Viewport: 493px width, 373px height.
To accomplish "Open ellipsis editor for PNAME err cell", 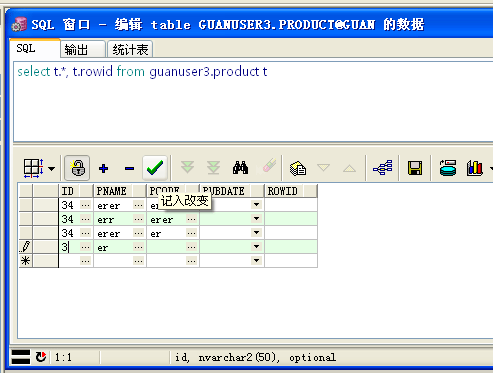I will click(138, 219).
